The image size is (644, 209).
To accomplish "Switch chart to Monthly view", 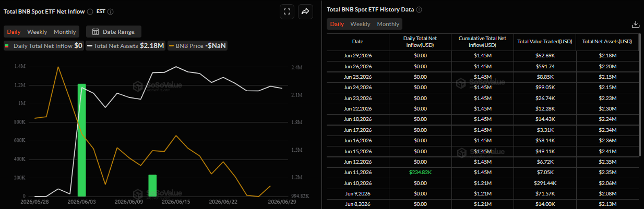I will 65,32.
